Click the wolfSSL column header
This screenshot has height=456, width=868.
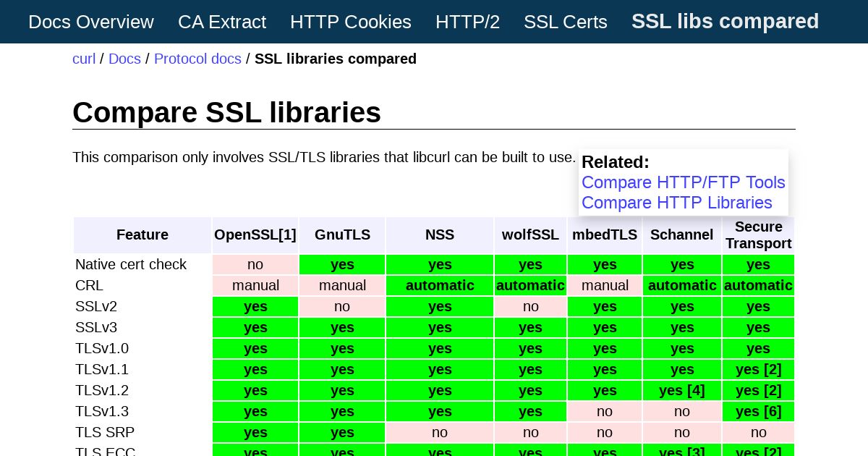click(531, 235)
